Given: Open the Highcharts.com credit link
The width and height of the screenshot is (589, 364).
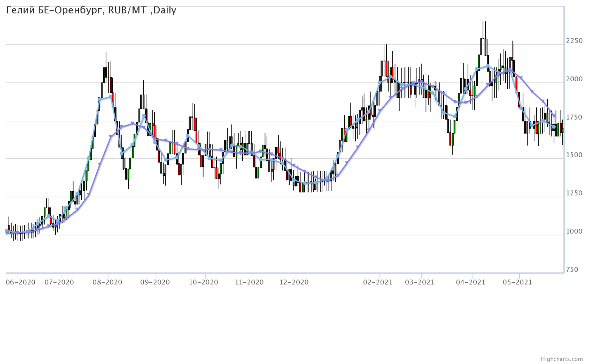Looking at the screenshot, I should 568,359.
